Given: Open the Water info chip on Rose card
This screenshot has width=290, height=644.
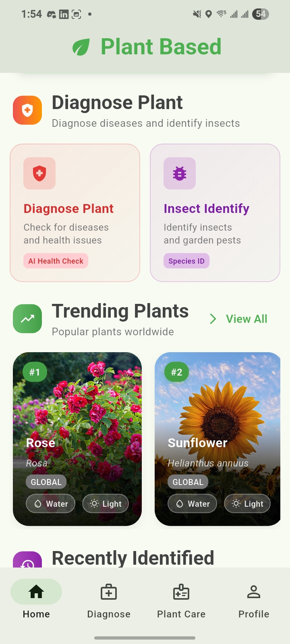Looking at the screenshot, I should pyautogui.click(x=50, y=504).
